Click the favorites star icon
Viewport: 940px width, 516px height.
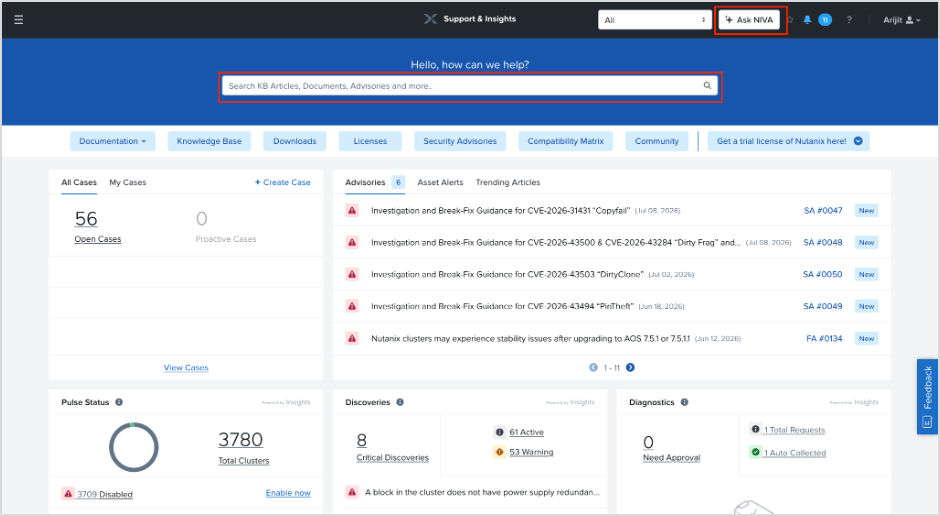tap(790, 20)
